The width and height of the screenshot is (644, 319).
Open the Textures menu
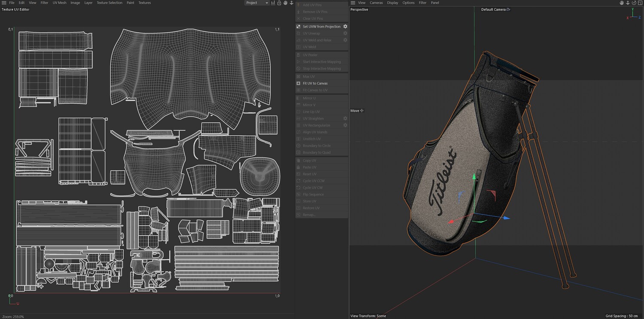point(145,3)
